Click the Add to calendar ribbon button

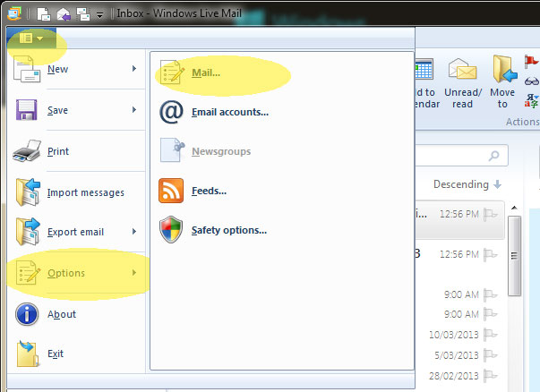[426, 84]
